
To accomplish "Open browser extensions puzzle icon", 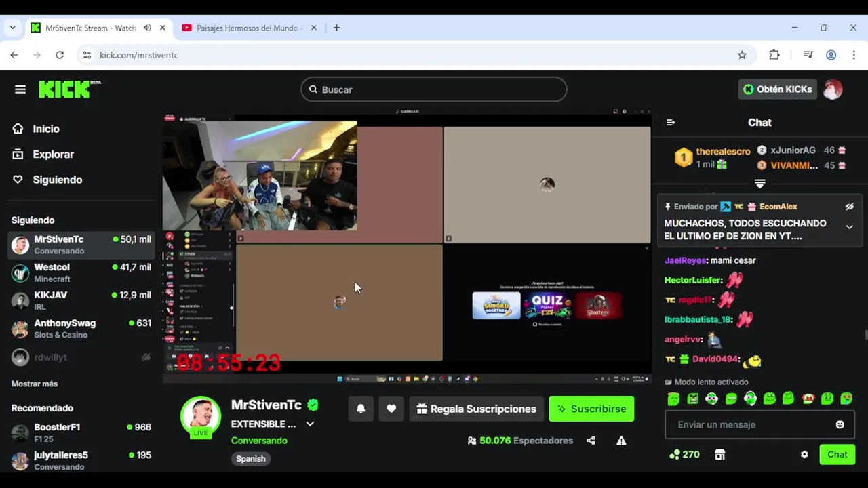I will 774,55.
